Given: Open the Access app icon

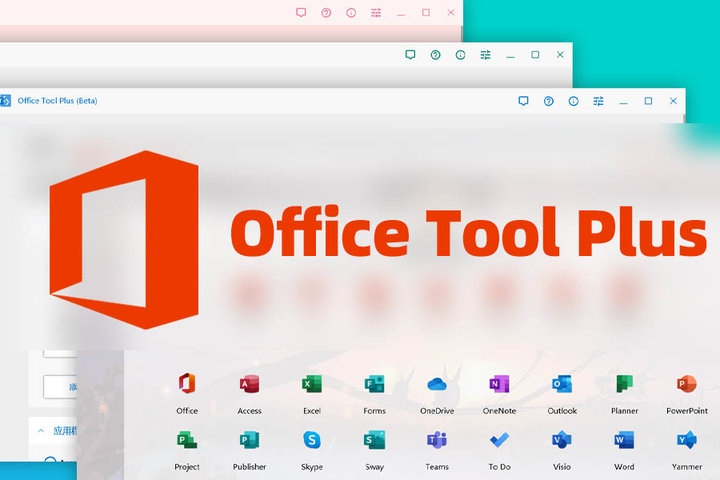Looking at the screenshot, I should coord(249,385).
